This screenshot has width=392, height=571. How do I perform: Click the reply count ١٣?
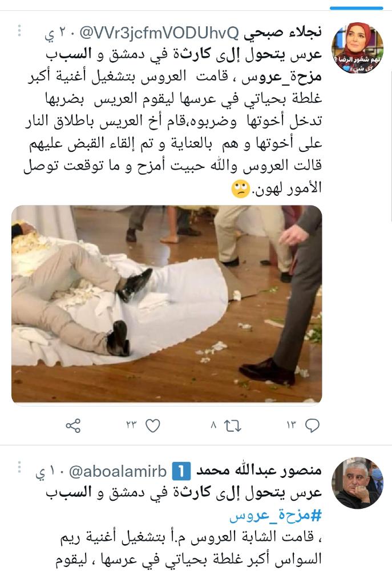pyautogui.click(x=291, y=425)
